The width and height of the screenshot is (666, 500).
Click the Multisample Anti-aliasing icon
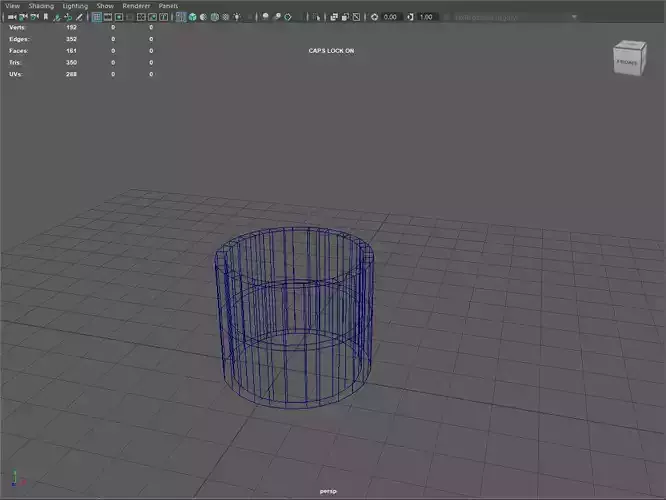[288, 17]
